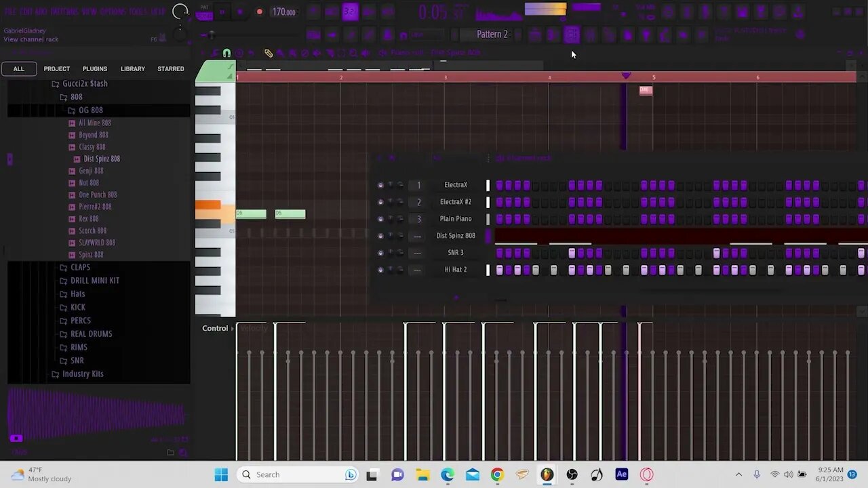The height and width of the screenshot is (488, 868).
Task: Toggle PAT/SONG mode switch
Action: (x=204, y=12)
